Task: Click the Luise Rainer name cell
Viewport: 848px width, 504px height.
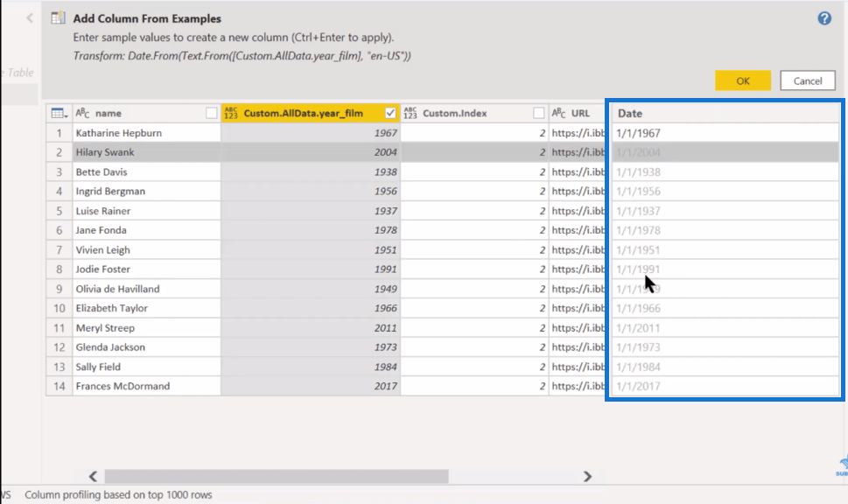Action: click(146, 211)
